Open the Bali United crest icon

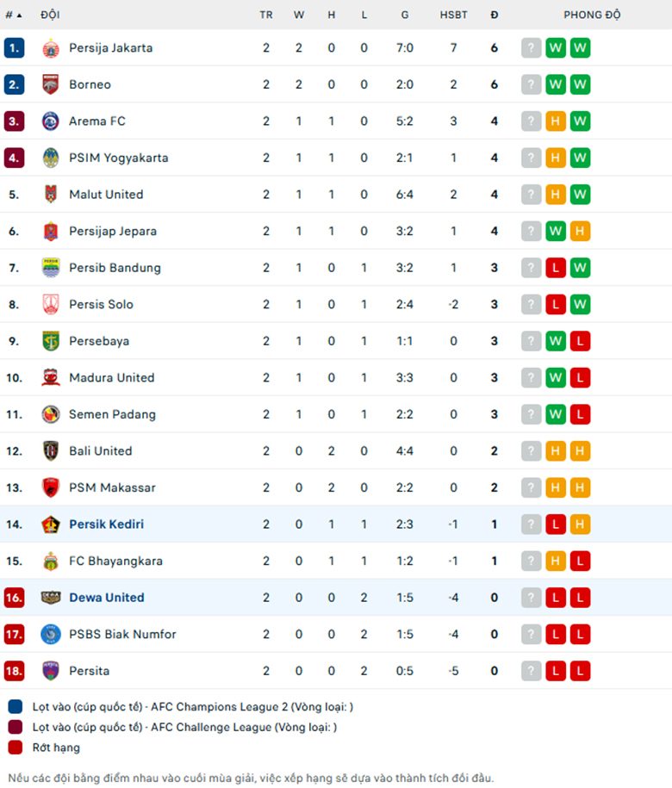pos(50,450)
